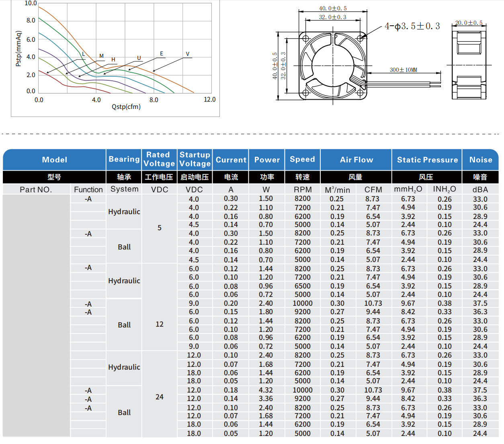Viewport: 504px width, 444px height.
Task: Click the fan front-view technical drawing
Action: pyautogui.click(x=333, y=65)
